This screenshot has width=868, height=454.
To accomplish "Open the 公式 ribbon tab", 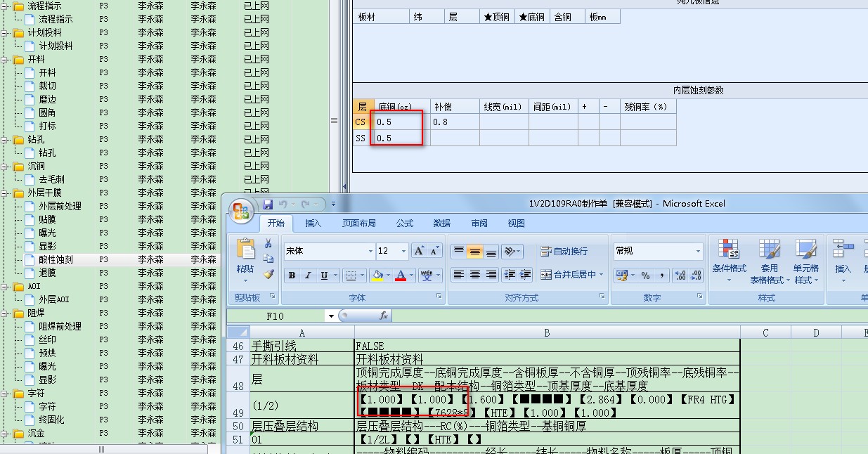I will 405,223.
